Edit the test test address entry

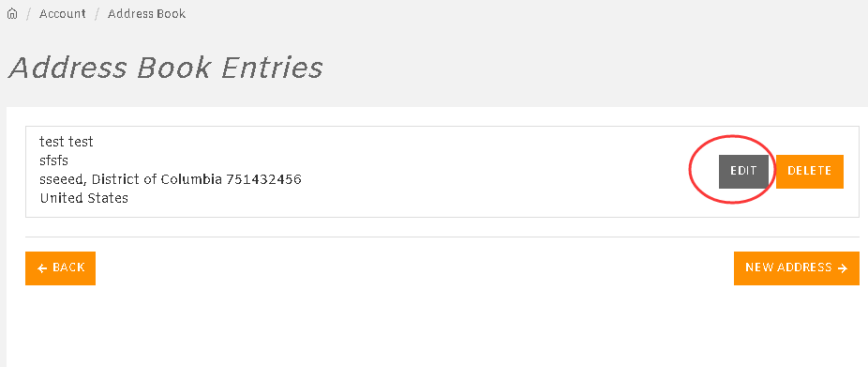(x=743, y=172)
